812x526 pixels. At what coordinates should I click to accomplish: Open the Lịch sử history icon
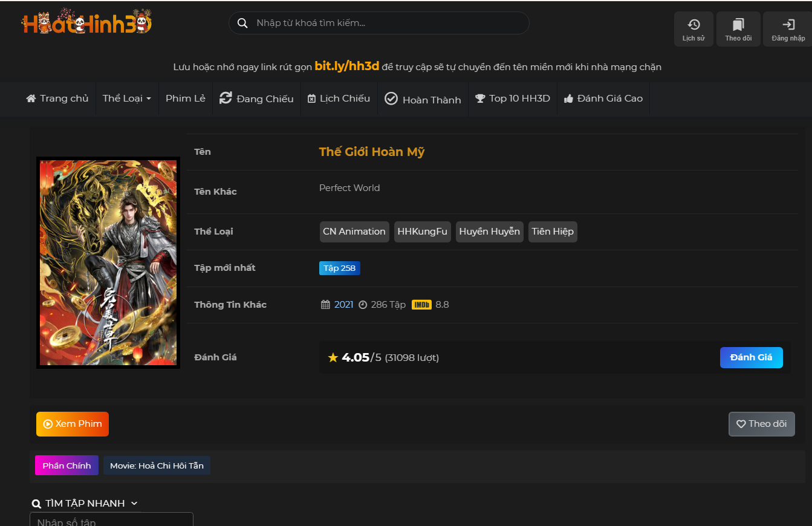click(x=693, y=29)
